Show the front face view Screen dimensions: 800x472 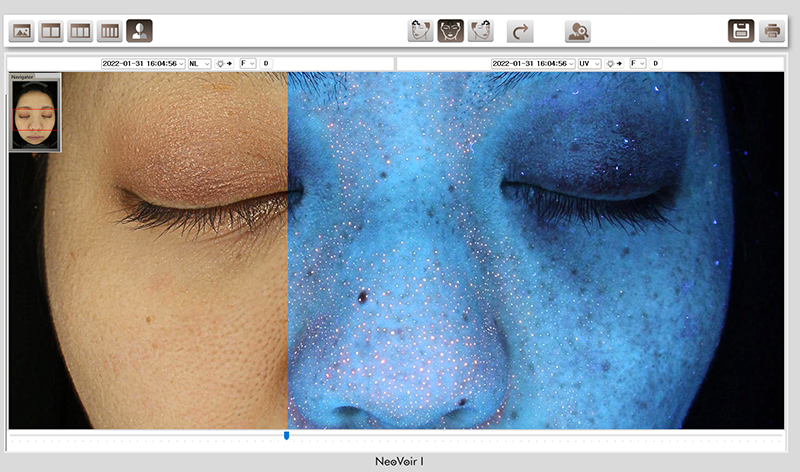451,31
